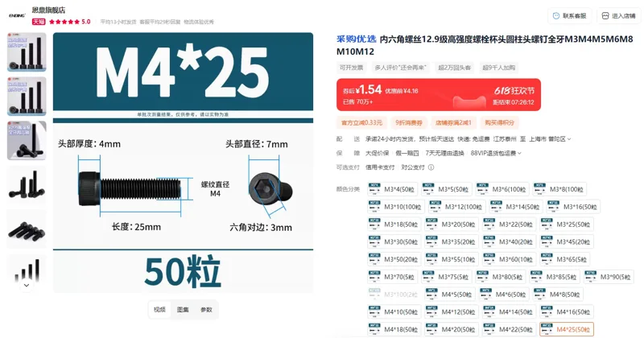Viewport: 644px width, 338px height.
Task: Pick the M3*50(20粒 size
Action: click(x=394, y=259)
